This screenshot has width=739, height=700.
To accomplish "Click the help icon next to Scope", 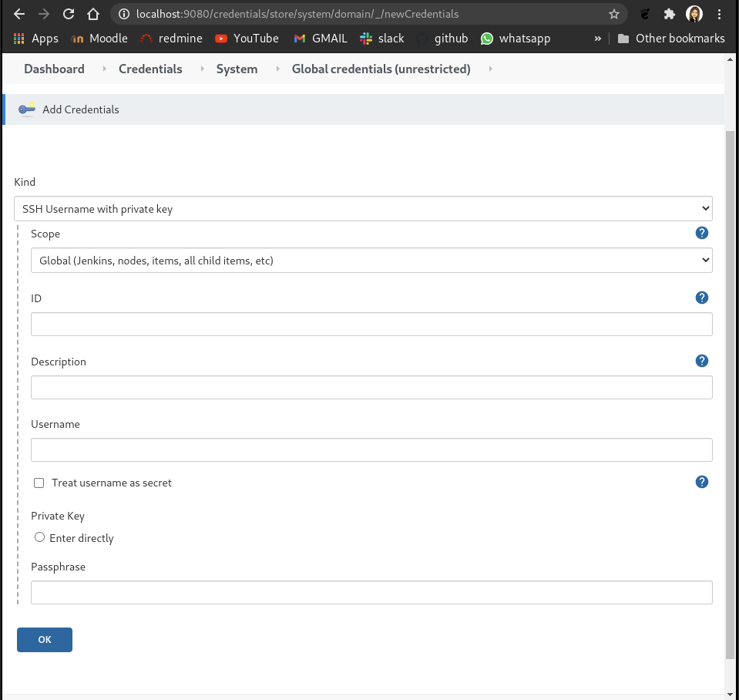I will tap(701, 233).
